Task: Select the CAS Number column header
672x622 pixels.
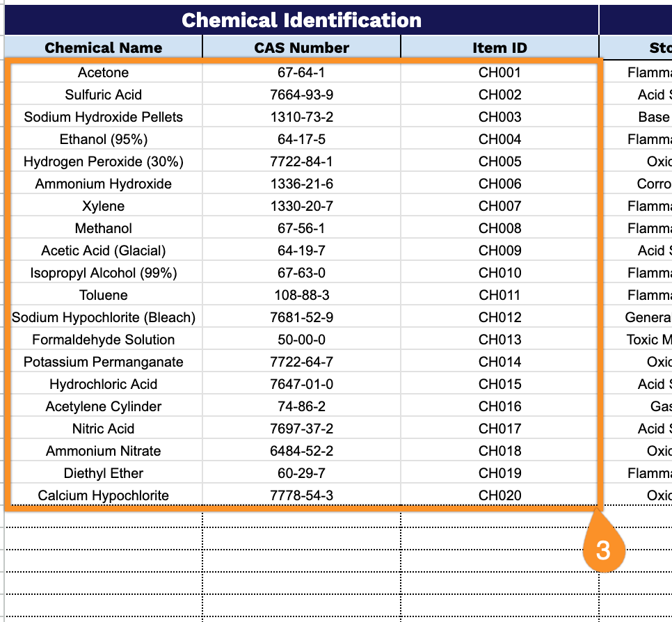Action: coord(301,47)
